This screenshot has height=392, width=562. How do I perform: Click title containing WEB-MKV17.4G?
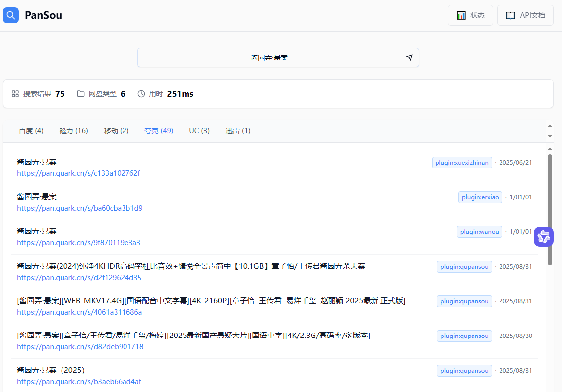click(x=211, y=301)
